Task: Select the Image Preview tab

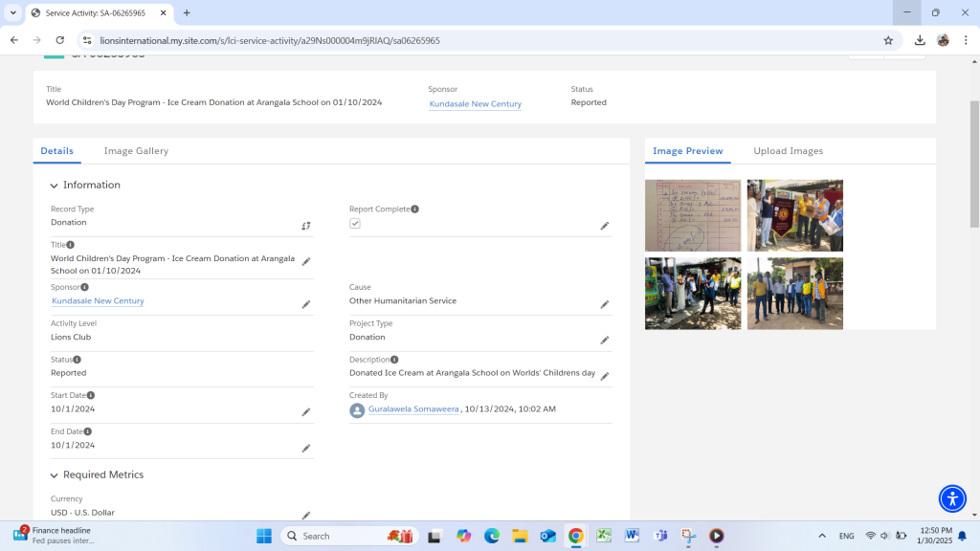Action: tap(687, 151)
